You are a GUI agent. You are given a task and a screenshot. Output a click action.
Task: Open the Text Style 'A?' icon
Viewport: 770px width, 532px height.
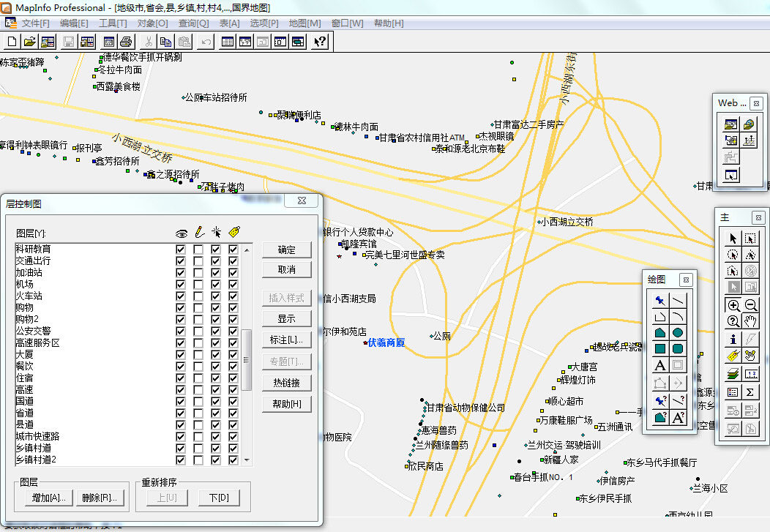(x=678, y=418)
